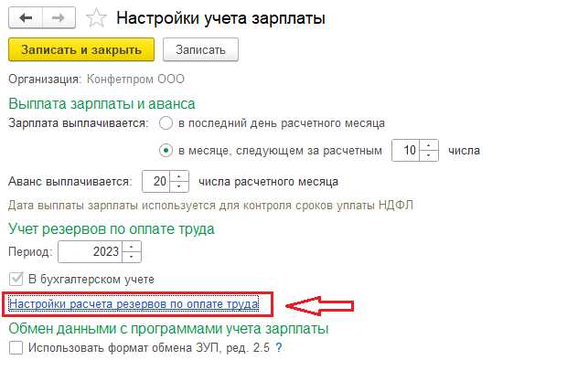The height and width of the screenshot is (392, 578).
Task: Select salary paid on last day of month
Action: click(166, 122)
